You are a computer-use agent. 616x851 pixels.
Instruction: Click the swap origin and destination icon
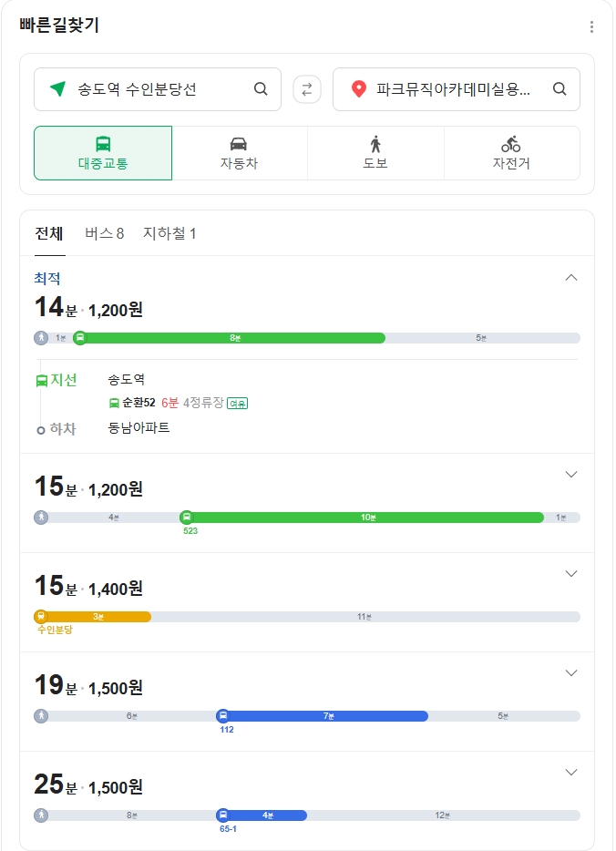307,89
